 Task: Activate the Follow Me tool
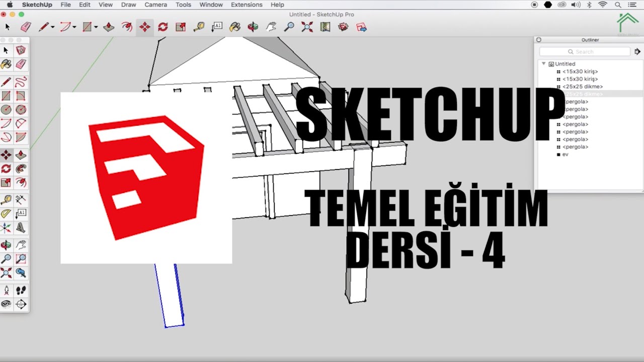21,168
